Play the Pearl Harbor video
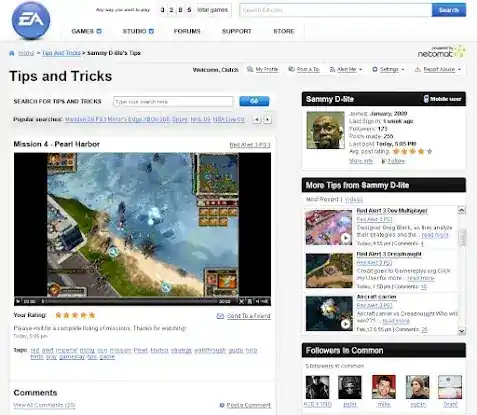 pos(18,301)
